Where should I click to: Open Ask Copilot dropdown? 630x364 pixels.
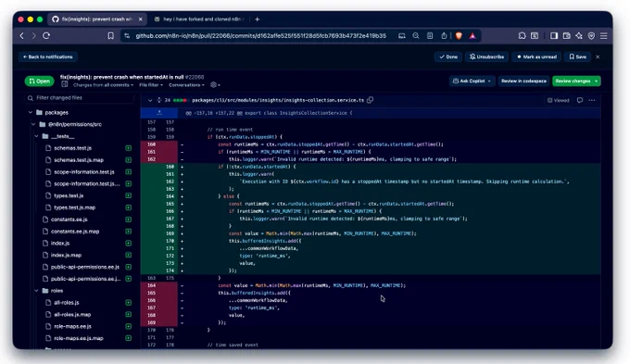coord(472,81)
